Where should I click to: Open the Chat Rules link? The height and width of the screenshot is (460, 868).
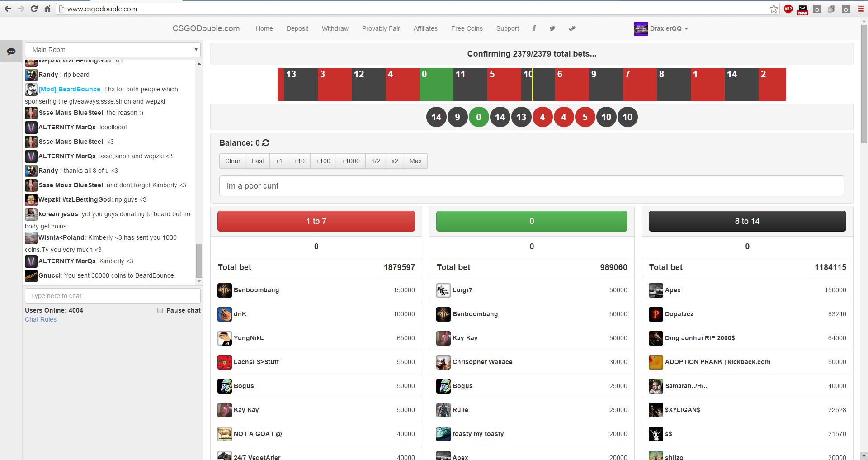[x=41, y=319]
